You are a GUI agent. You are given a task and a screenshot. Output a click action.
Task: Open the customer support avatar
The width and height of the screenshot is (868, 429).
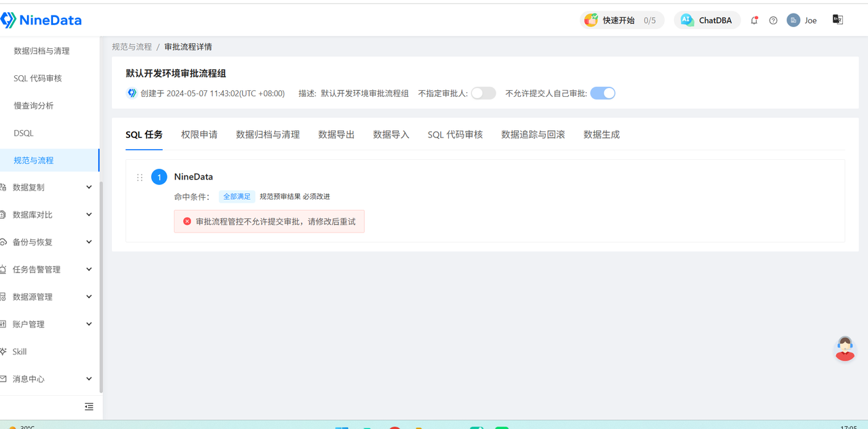pyautogui.click(x=845, y=348)
